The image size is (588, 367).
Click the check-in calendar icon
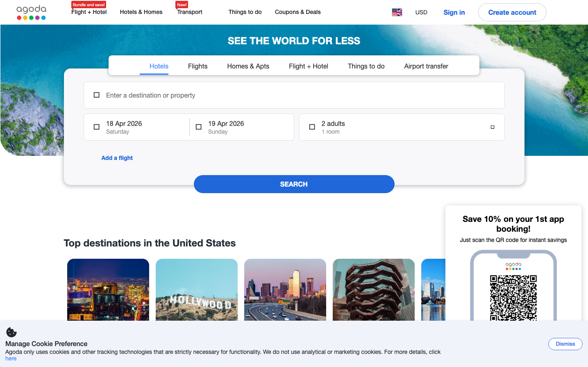tap(97, 127)
